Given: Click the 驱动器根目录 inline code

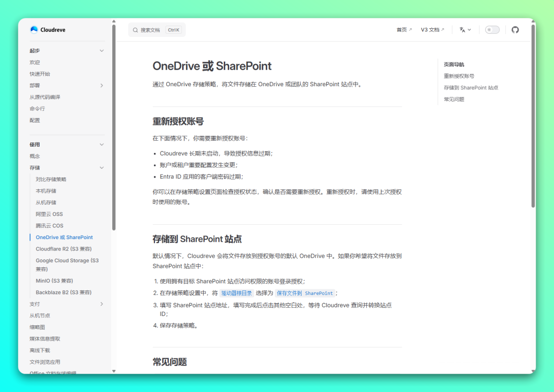Looking at the screenshot, I should point(236,293).
